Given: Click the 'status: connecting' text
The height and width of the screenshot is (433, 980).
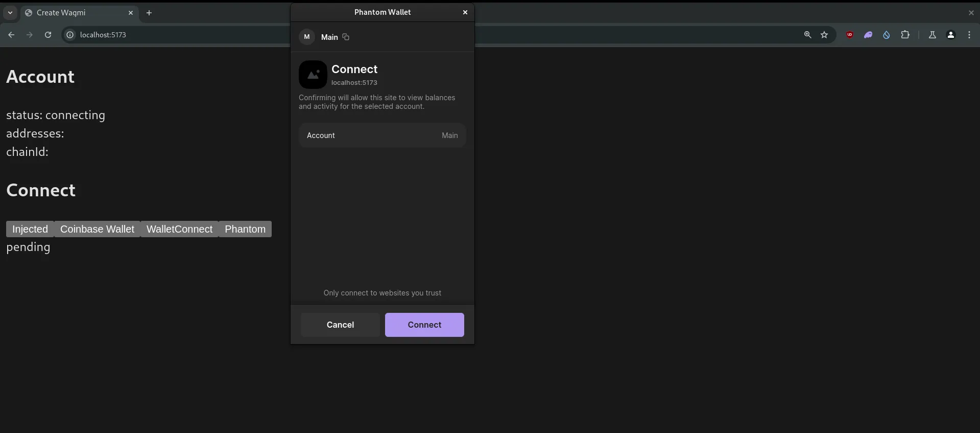Looking at the screenshot, I should [x=56, y=115].
